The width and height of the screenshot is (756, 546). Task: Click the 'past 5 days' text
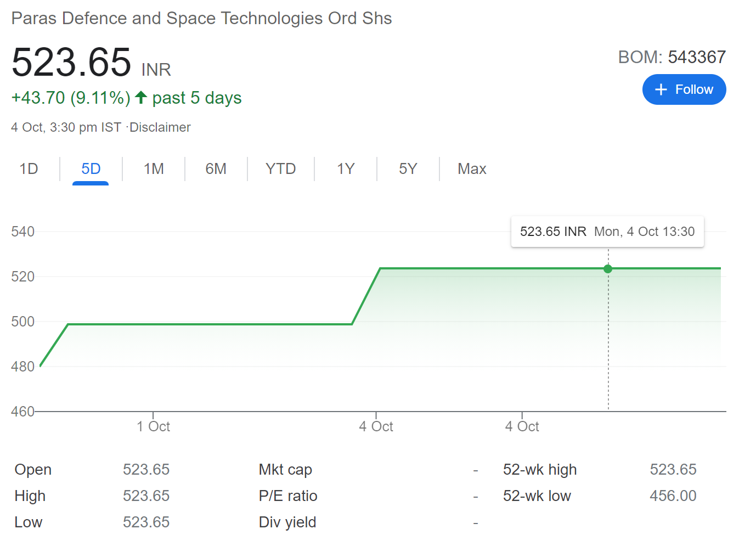point(197,98)
